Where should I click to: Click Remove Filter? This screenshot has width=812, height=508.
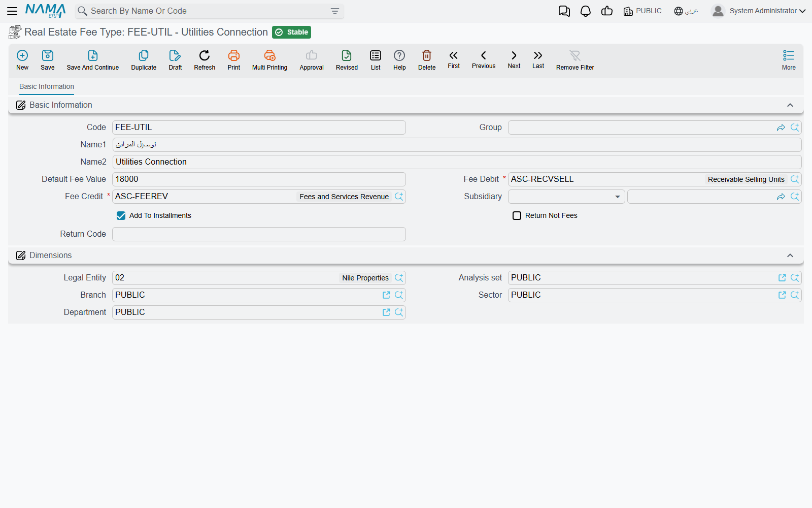[x=575, y=60]
